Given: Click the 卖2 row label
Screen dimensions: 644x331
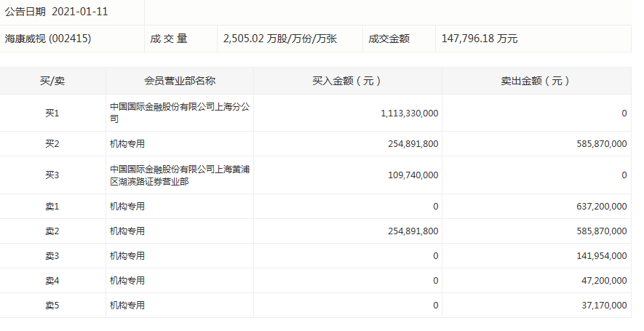Looking at the screenshot, I should 52,231.
